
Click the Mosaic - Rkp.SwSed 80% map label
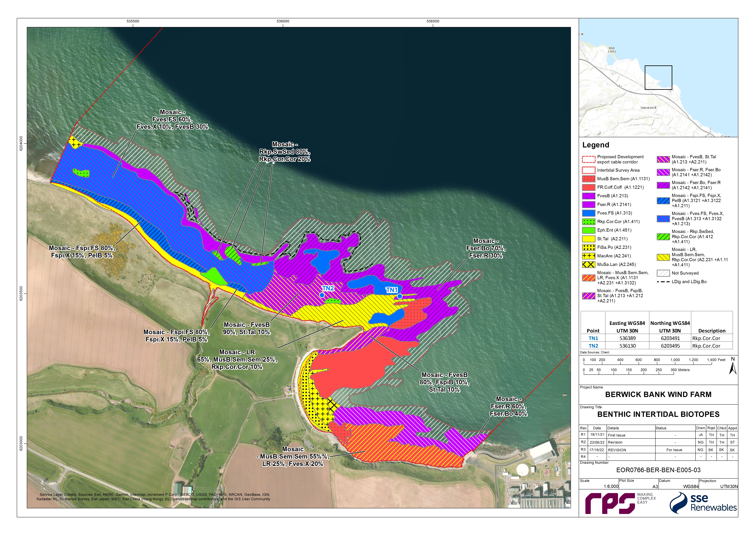pyautogui.click(x=285, y=152)
